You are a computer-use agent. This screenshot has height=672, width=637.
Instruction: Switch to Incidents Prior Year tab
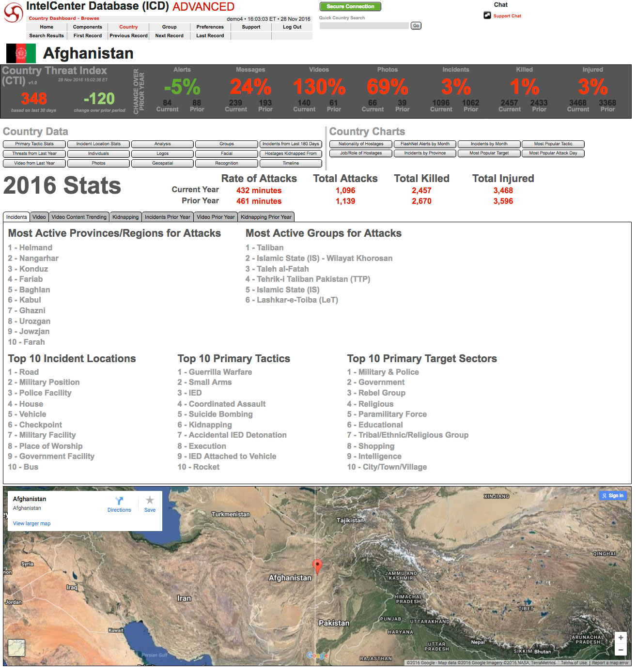pos(168,217)
